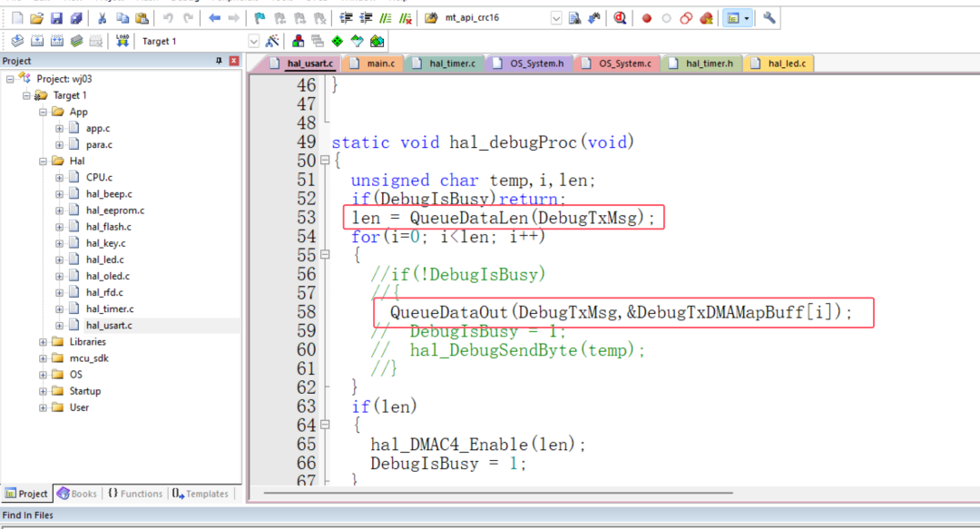Click the Save file icon
Viewport: 980px width, 529px height.
tap(56, 18)
